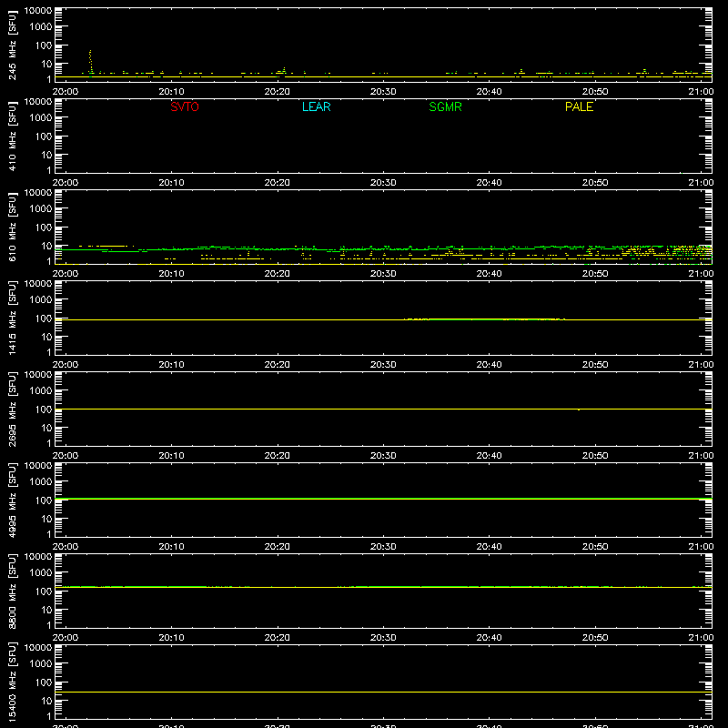Select the 410 MHz [SFU] axis title
Image resolution: width=728 pixels, height=728 pixels.
pos(12,136)
